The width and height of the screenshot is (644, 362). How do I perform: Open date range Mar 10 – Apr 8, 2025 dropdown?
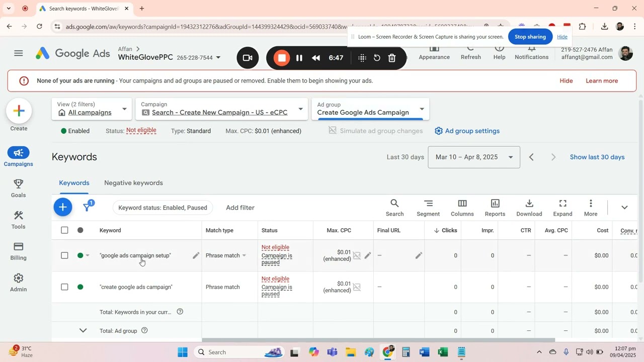click(x=474, y=157)
